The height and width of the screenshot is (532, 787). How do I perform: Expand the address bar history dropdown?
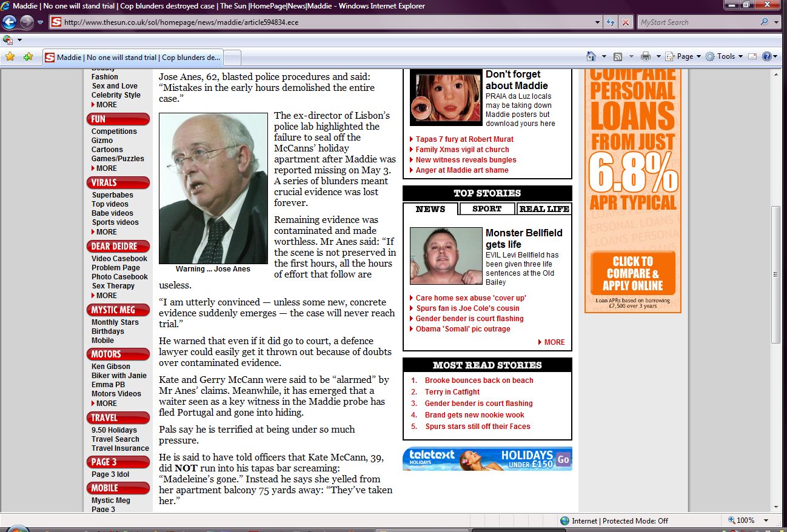tap(598, 22)
